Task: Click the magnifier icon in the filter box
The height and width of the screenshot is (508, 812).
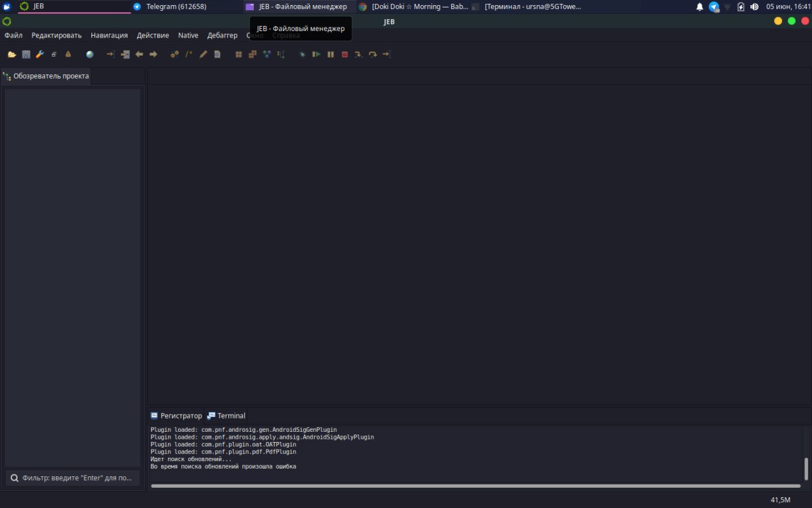Action: point(14,478)
